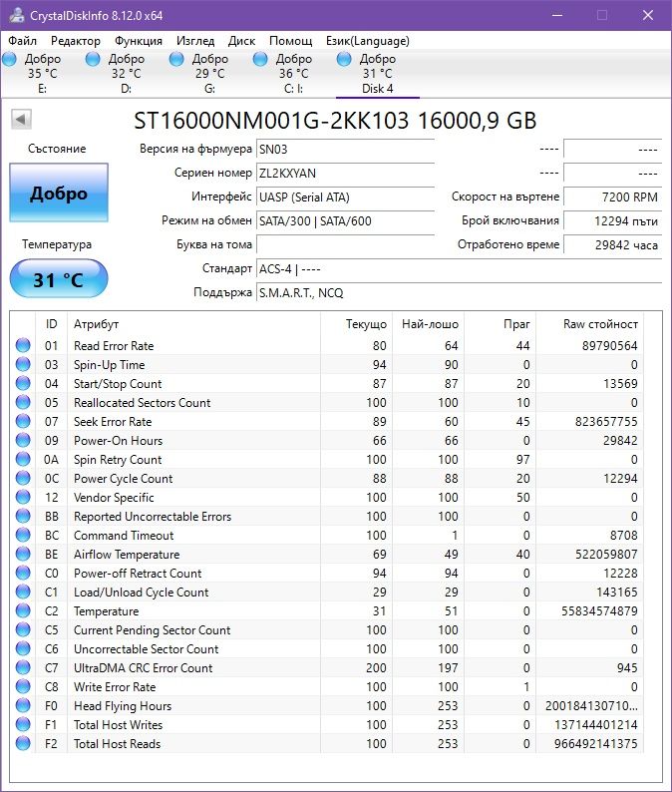
Task: Click the blue orb next to Write Error Rate
Action: tap(23, 686)
